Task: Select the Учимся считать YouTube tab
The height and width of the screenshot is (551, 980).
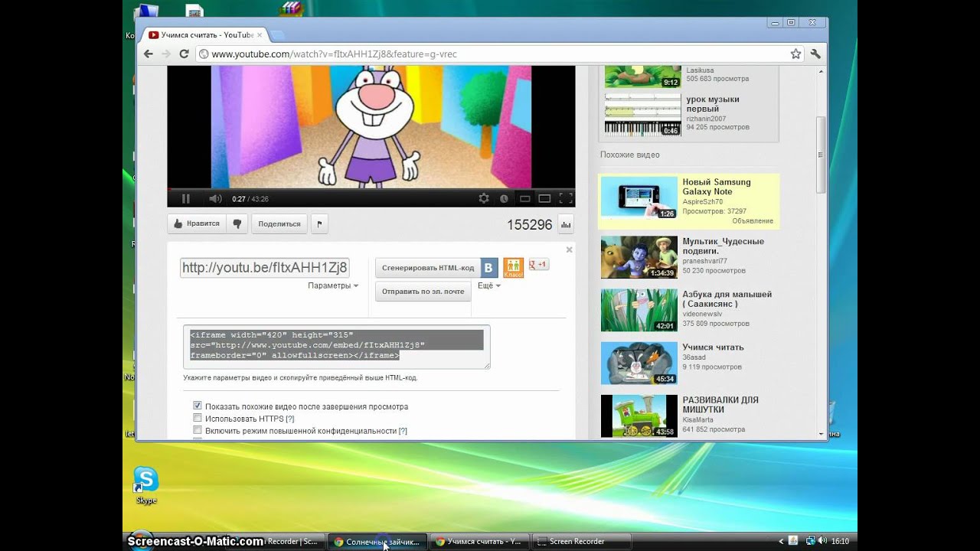Action: (204, 35)
